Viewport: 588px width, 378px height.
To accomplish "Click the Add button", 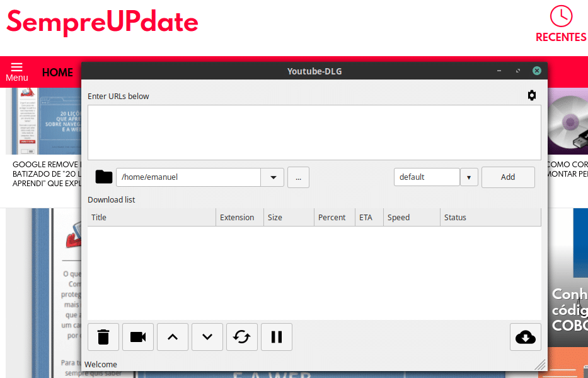I will point(508,177).
